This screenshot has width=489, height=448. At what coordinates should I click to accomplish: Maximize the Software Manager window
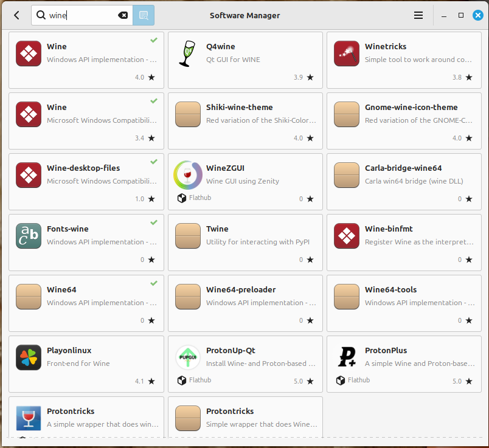tap(461, 15)
